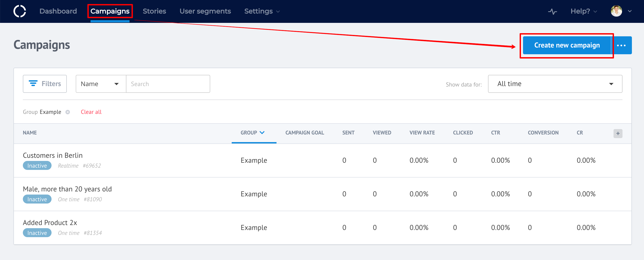Click the user avatar picture

click(616, 11)
